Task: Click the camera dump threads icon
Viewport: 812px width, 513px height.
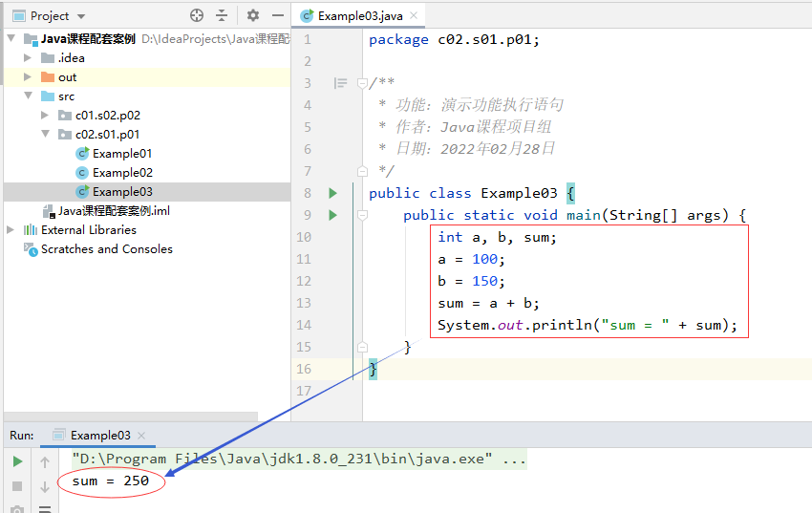Action: [17, 509]
